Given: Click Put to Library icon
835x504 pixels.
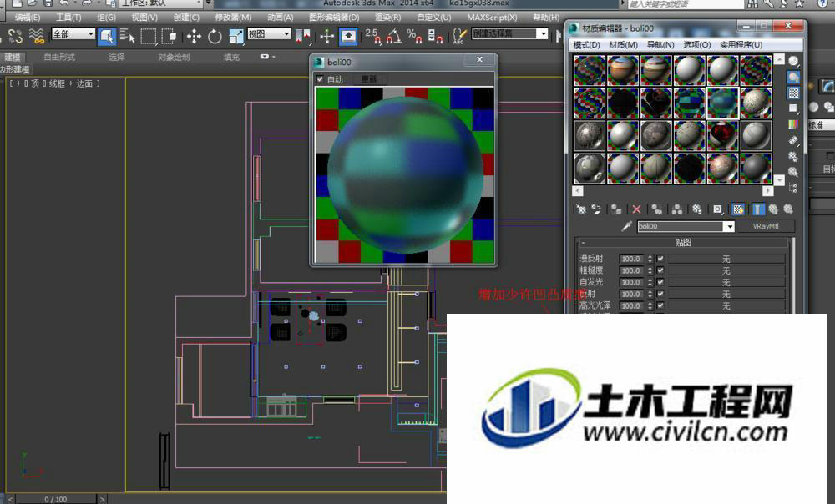Looking at the screenshot, I should 697,209.
